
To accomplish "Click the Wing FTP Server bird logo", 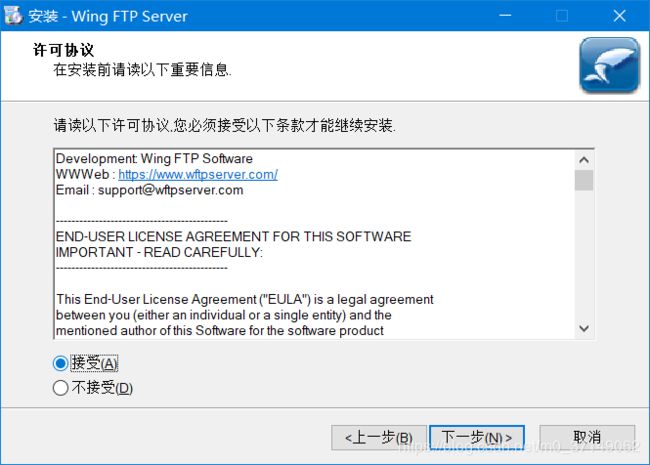I will 609,65.
